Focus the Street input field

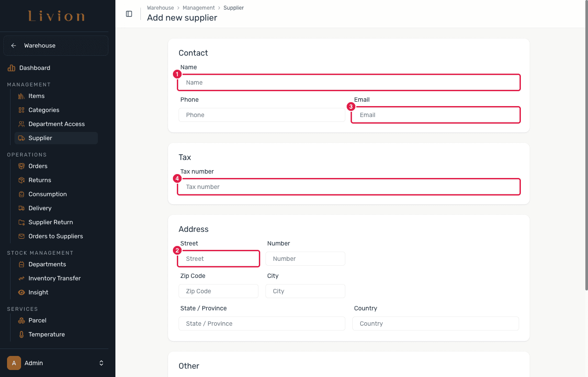pyautogui.click(x=219, y=259)
